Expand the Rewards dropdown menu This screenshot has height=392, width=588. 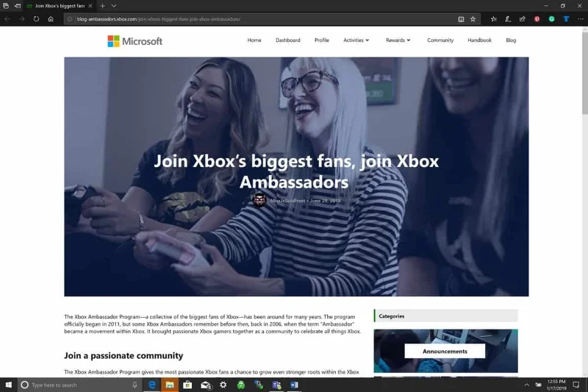pos(398,40)
